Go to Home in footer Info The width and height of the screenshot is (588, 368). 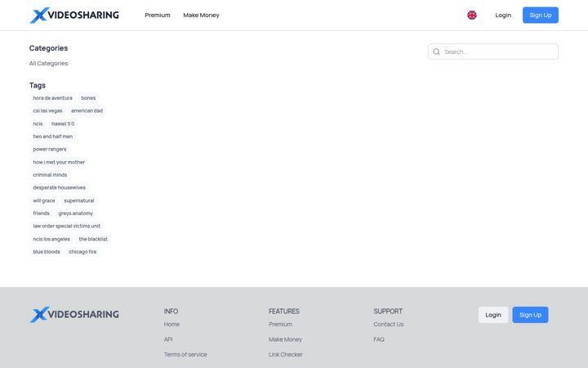point(171,324)
